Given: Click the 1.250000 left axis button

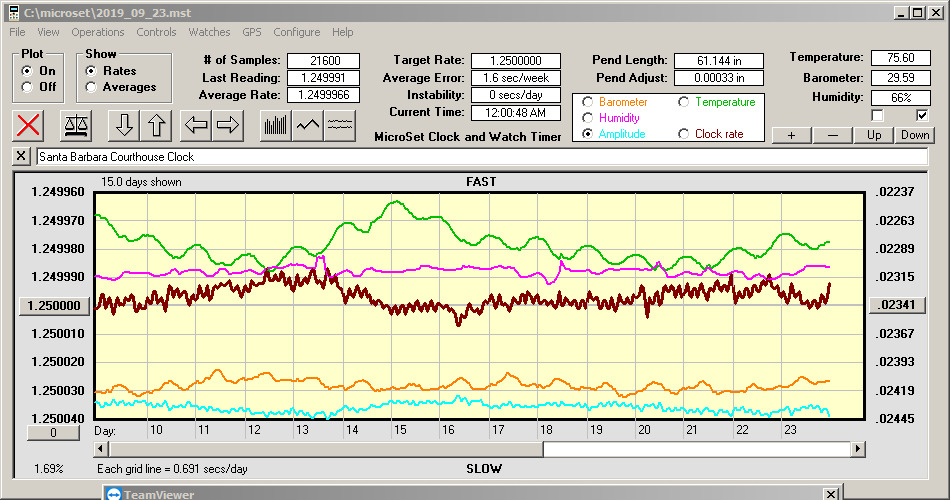Looking at the screenshot, I should coord(54,305).
